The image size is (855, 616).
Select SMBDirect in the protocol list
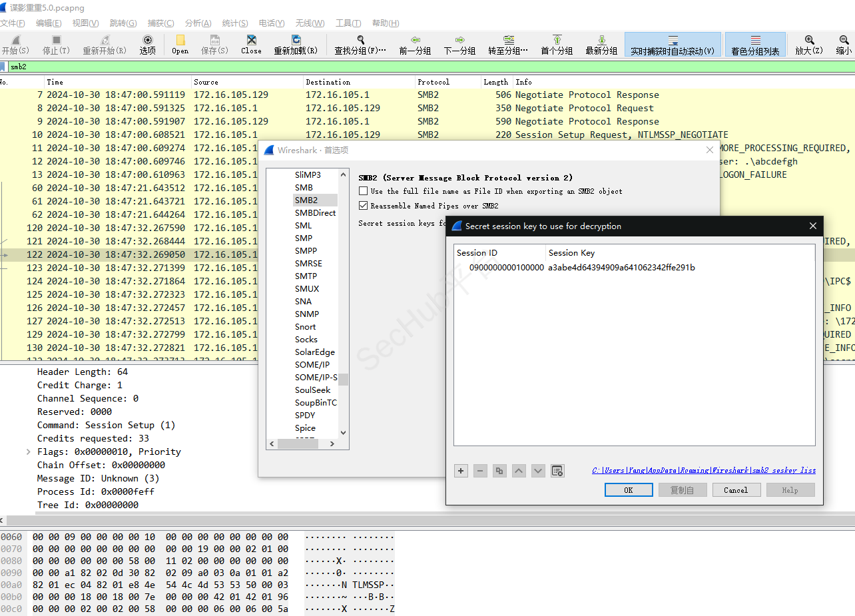pyautogui.click(x=315, y=212)
